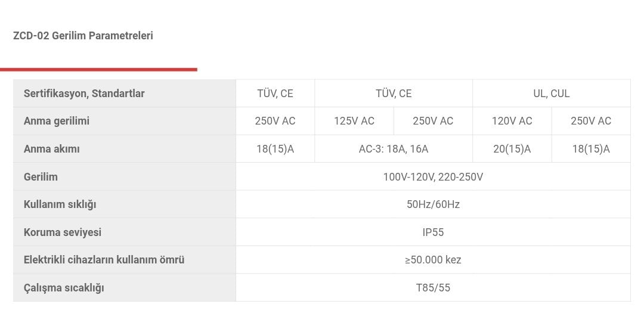The width and height of the screenshot is (644, 326).
Task: Click the red underline below the heading
Action: pos(98,70)
